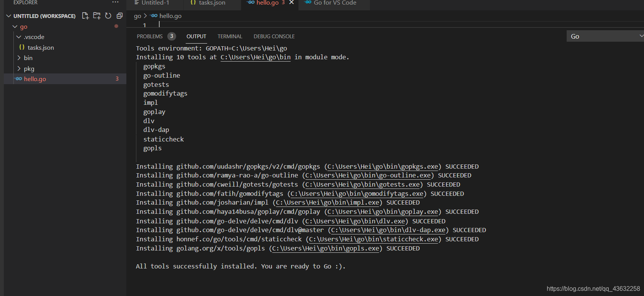The height and width of the screenshot is (296, 644).
Task: Open the goplay.exe path link
Action: click(x=382, y=211)
